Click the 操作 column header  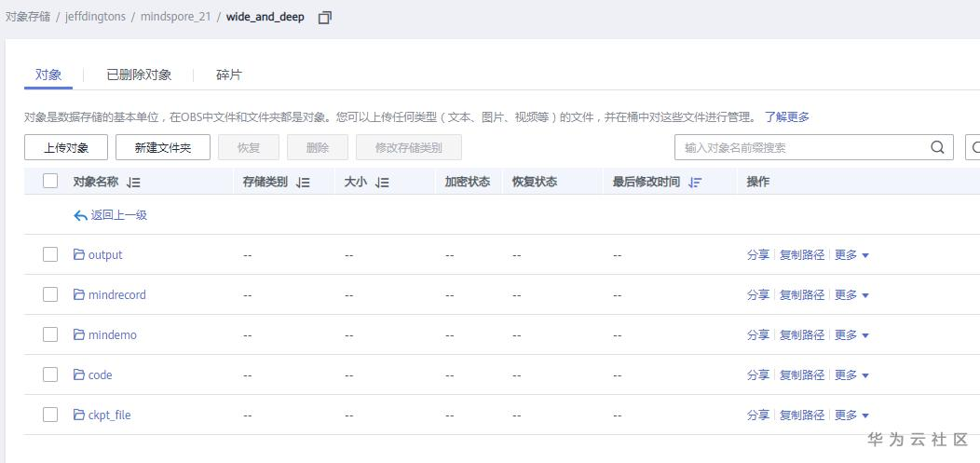tap(757, 182)
